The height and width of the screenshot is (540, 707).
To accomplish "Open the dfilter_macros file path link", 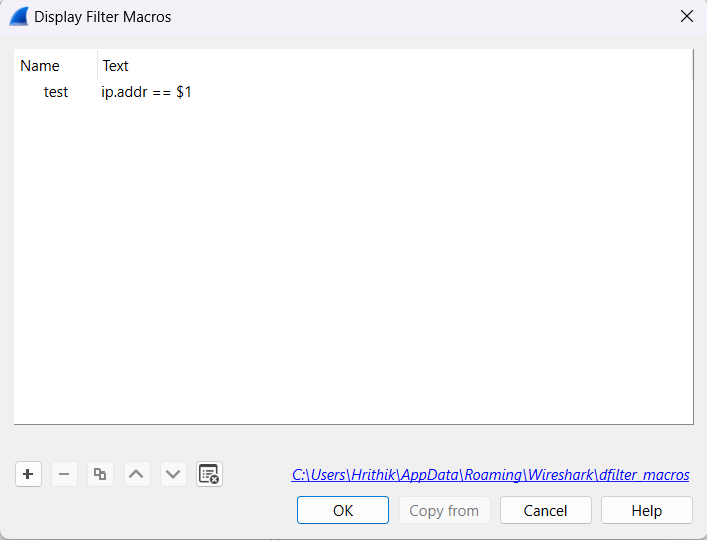I will tap(490, 475).
